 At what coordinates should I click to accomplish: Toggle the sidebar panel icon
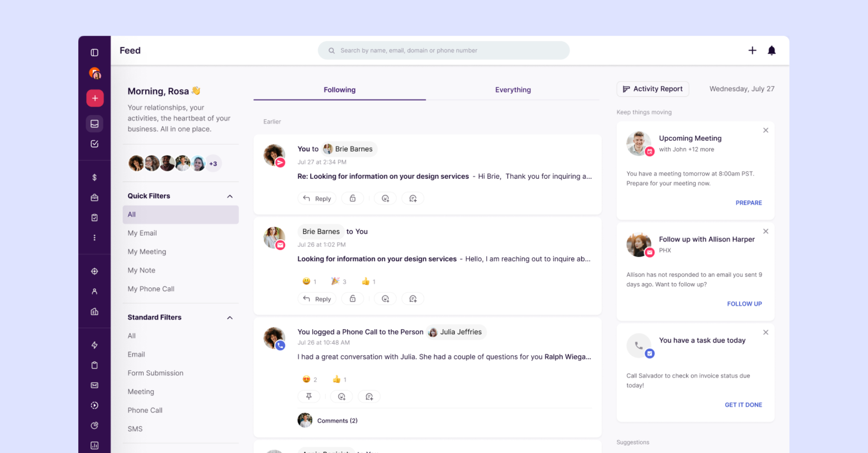(x=95, y=52)
